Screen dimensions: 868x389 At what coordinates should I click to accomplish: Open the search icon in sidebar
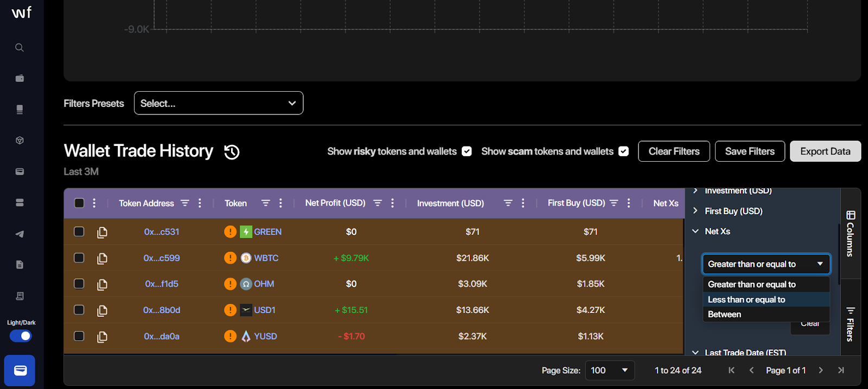click(x=20, y=48)
